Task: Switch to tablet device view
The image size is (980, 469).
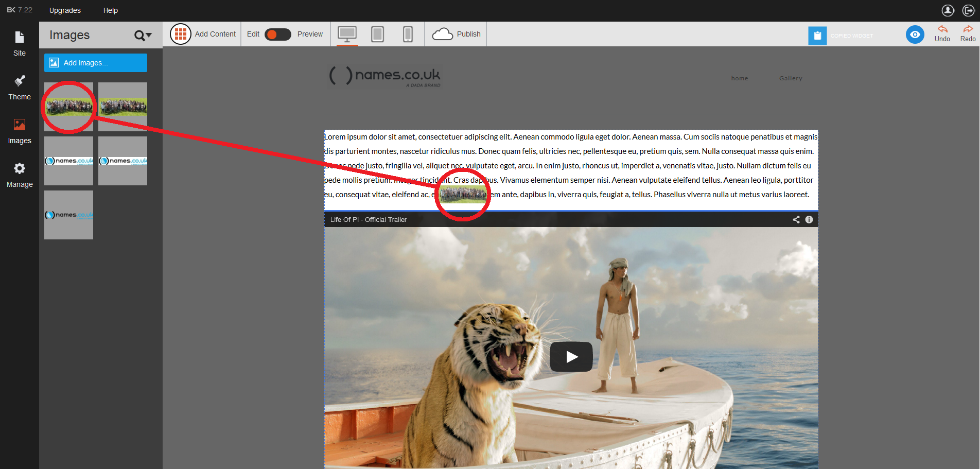Action: (378, 34)
